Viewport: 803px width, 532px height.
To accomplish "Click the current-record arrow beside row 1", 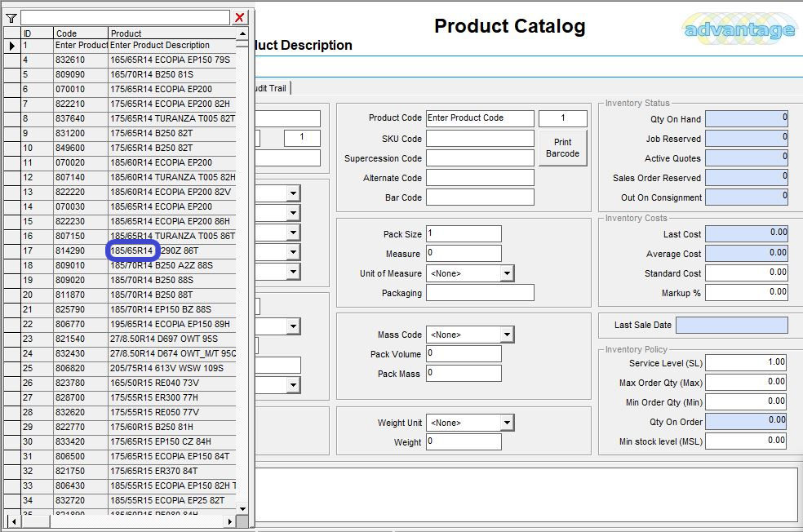I will point(11,46).
